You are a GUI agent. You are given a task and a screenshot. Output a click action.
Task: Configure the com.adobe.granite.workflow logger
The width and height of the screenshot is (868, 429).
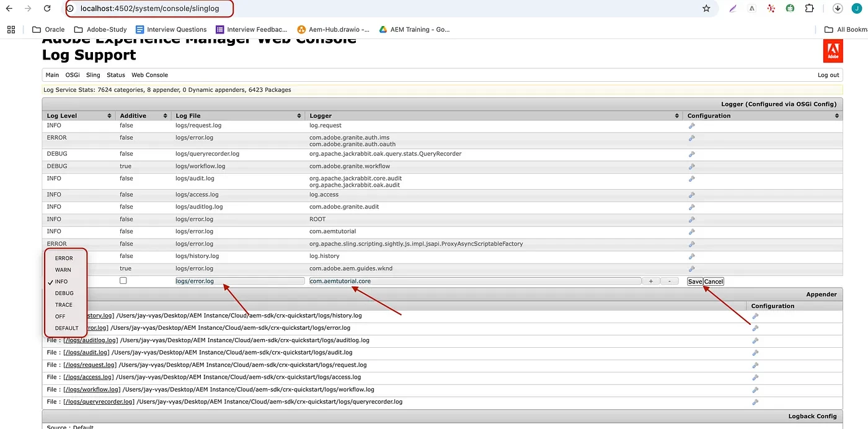[x=692, y=167]
